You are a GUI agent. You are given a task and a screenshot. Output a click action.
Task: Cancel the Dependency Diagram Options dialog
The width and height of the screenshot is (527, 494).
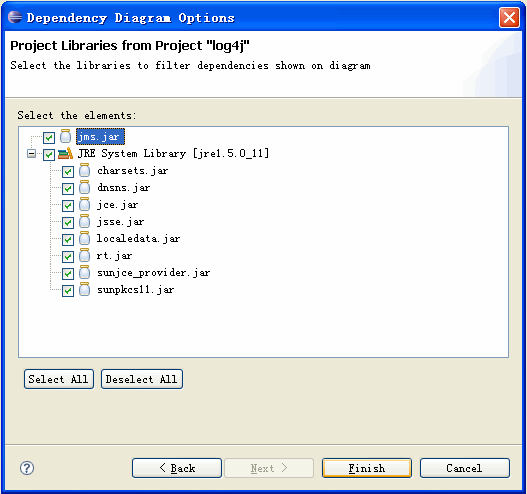coord(465,468)
